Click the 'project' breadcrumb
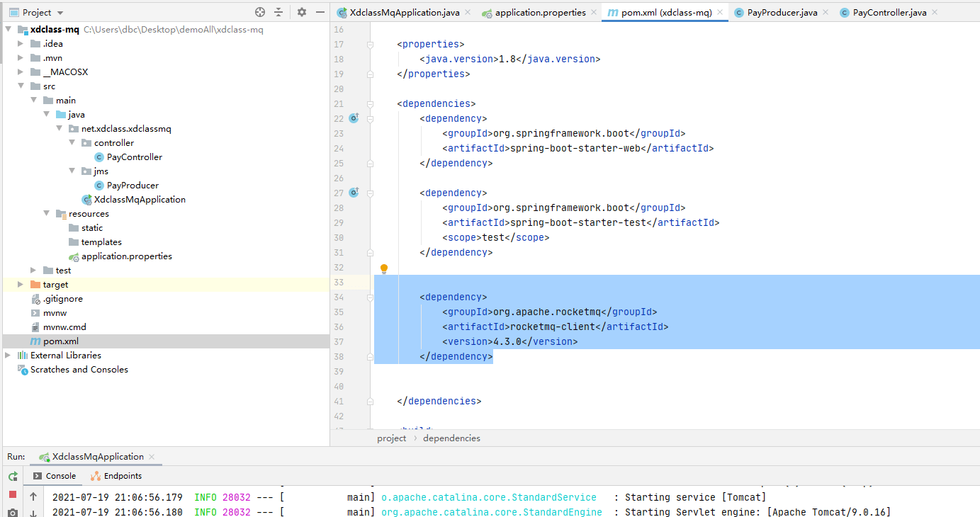 pos(392,438)
